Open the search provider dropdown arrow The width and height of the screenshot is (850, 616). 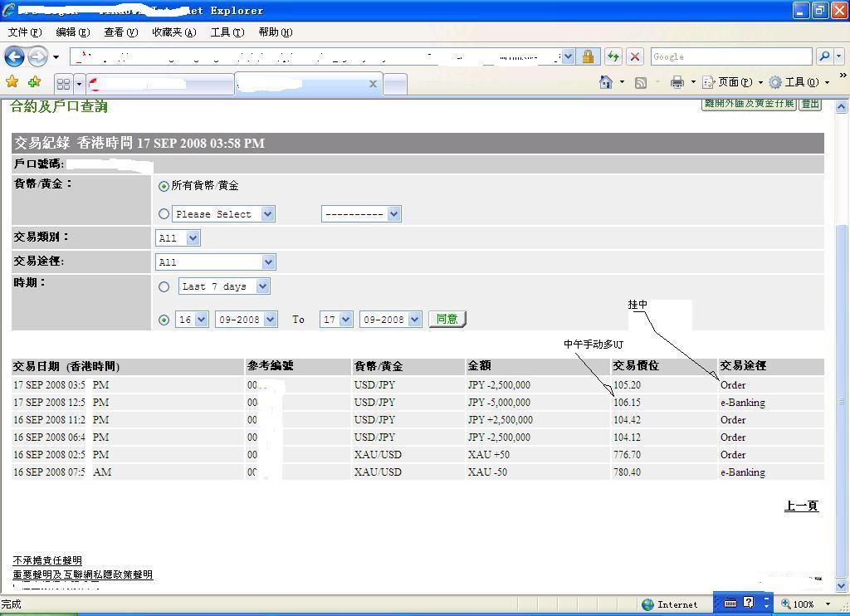(839, 56)
